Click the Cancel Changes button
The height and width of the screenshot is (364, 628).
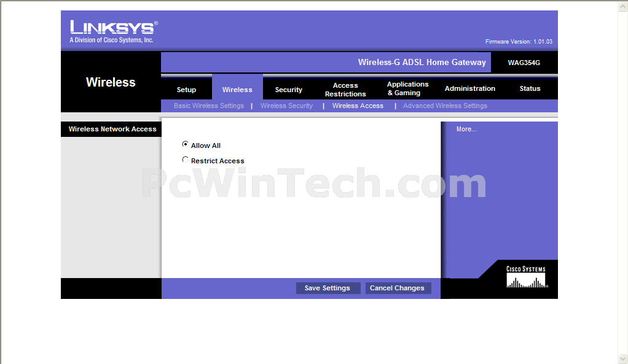pyautogui.click(x=398, y=288)
